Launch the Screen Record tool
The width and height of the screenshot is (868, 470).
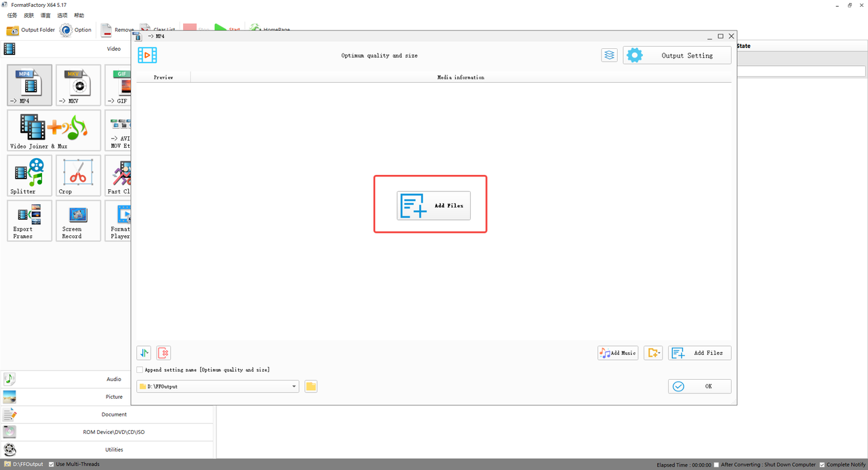pos(79,220)
